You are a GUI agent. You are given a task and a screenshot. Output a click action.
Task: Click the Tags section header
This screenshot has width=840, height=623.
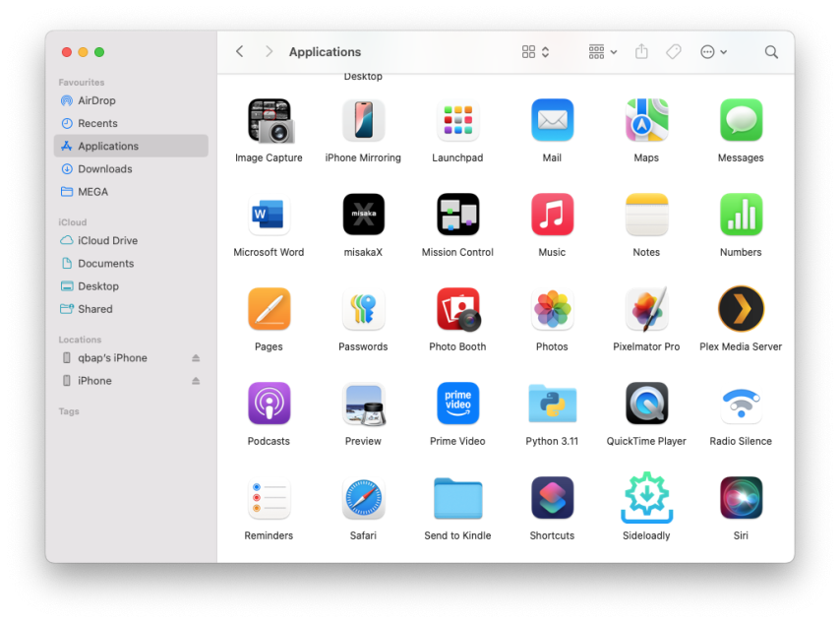click(69, 411)
